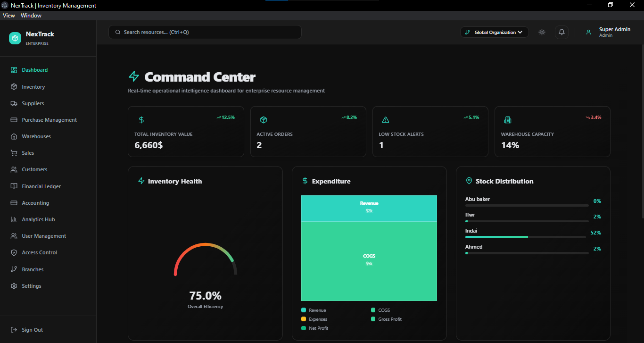Click the Sign Out label
This screenshot has height=343, width=644.
[32, 330]
